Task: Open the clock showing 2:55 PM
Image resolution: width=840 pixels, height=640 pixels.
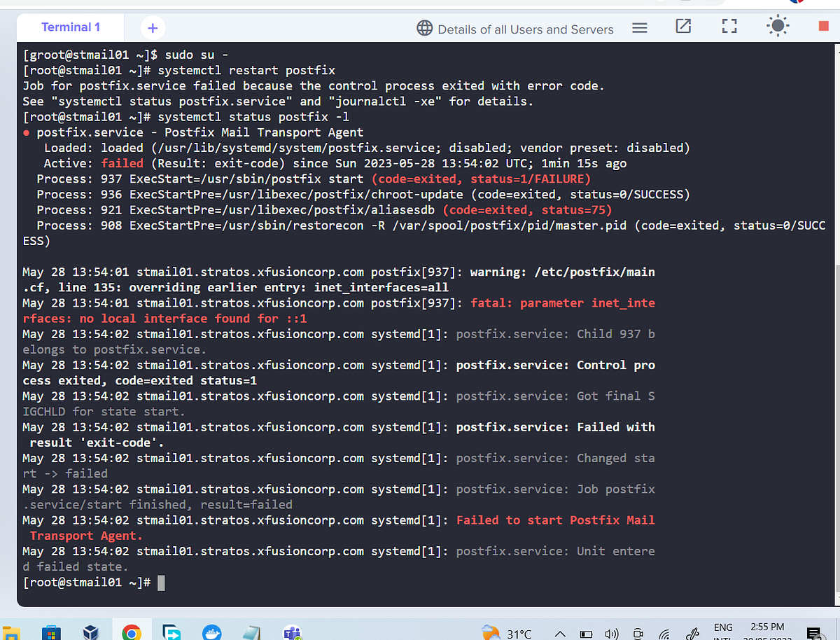Action: point(767,632)
